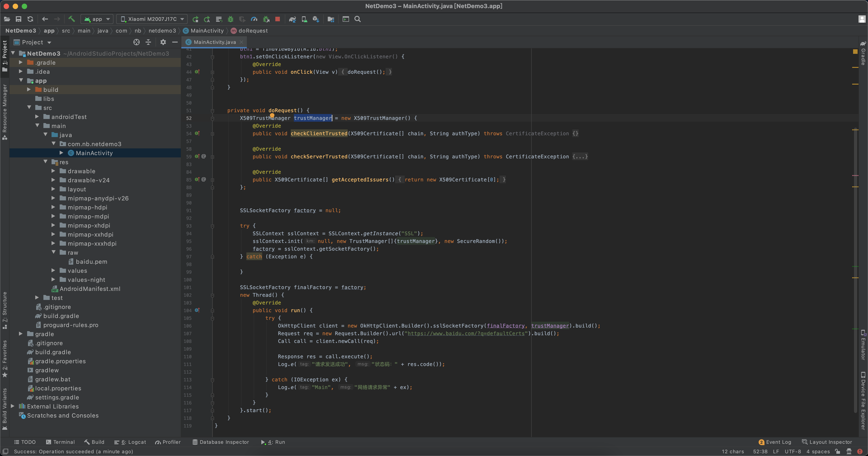This screenshot has height=456, width=868.
Task: Collapse the NetDemo3 root tree node
Action: coord(13,53)
